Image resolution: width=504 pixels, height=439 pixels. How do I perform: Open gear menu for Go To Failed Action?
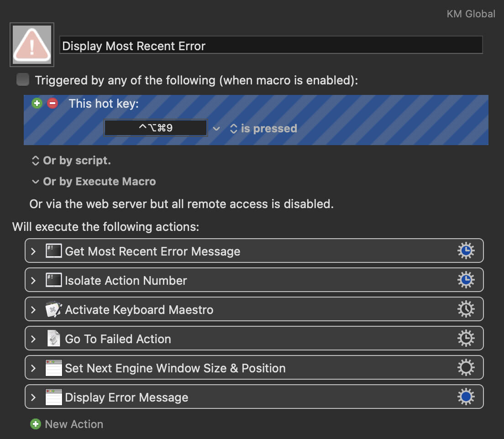(x=466, y=339)
